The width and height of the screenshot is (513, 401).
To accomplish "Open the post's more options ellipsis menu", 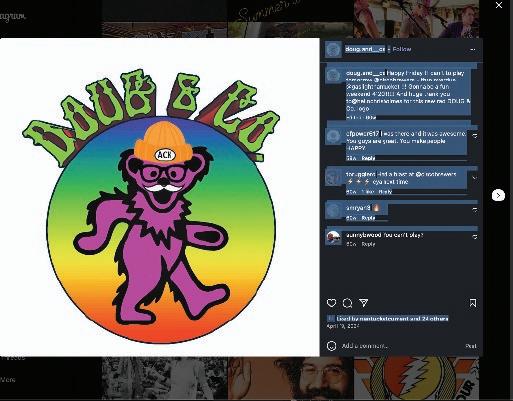I will click(473, 49).
